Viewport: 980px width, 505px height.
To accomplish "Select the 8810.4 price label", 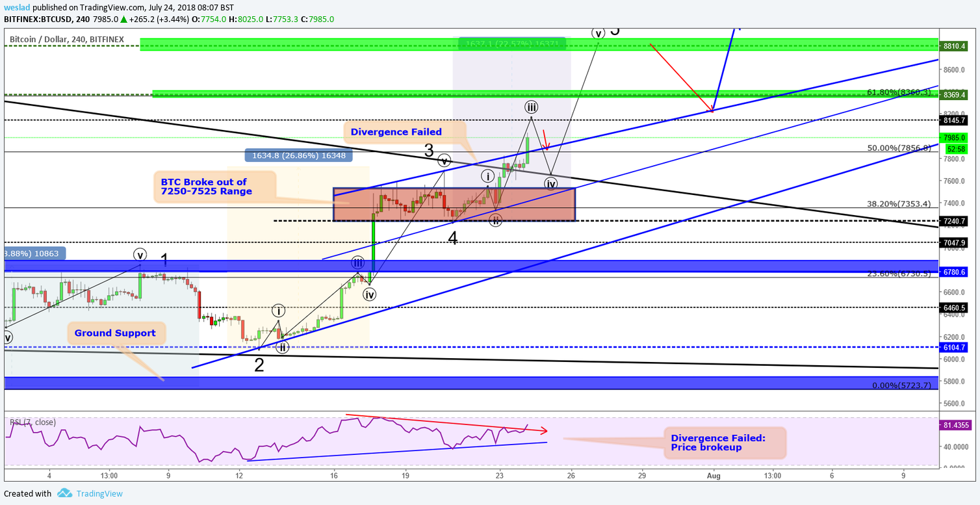I will pos(955,46).
